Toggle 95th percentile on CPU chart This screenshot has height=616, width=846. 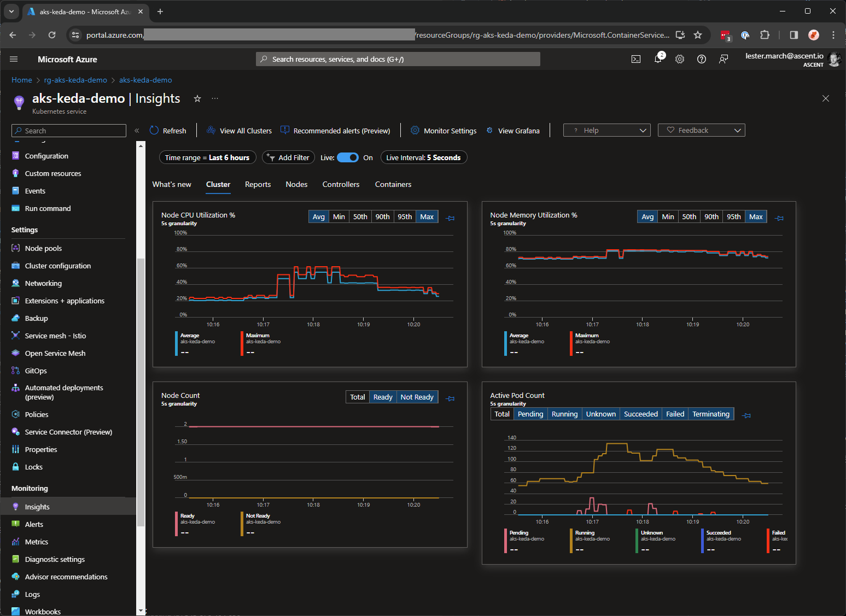(405, 216)
